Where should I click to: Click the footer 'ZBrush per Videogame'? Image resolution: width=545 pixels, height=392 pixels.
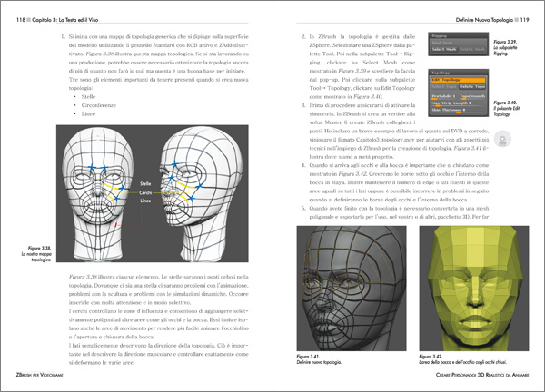coord(40,375)
